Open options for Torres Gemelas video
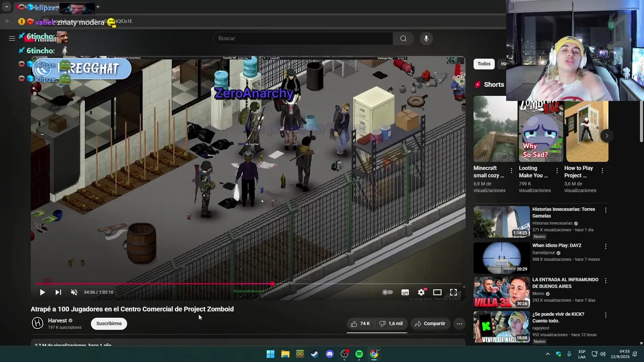Viewport: 644px width, 362px height. click(x=606, y=210)
